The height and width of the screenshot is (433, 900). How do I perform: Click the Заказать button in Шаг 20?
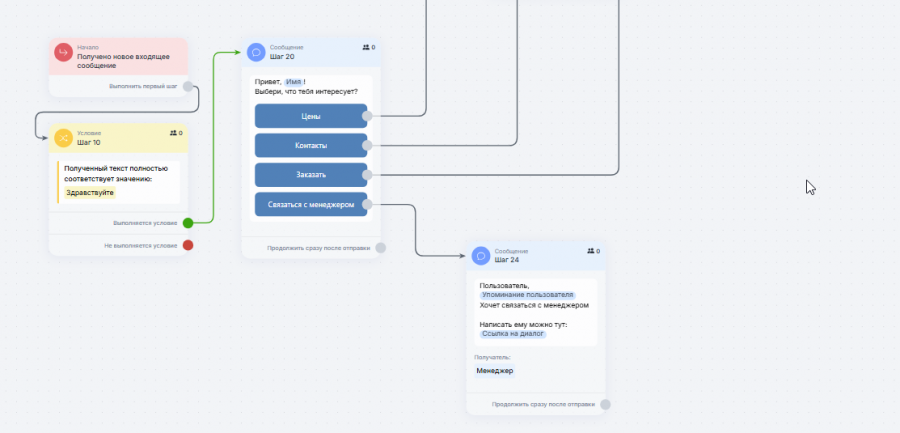pos(311,175)
